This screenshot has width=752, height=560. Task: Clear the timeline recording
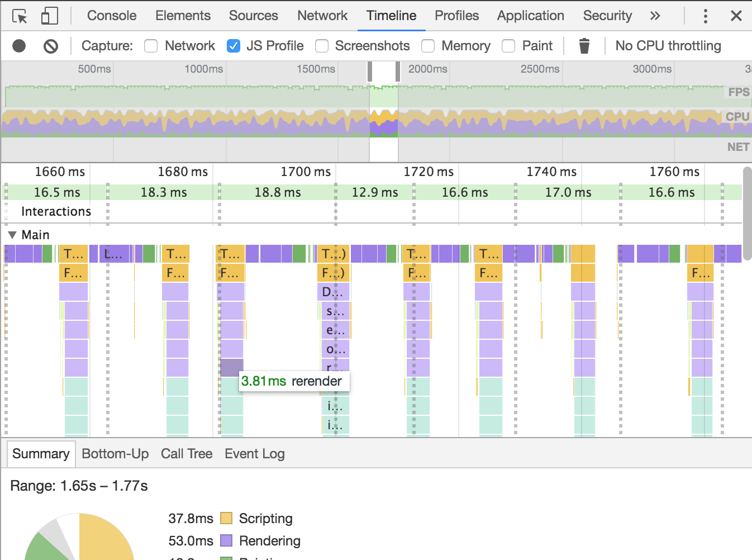coord(51,46)
